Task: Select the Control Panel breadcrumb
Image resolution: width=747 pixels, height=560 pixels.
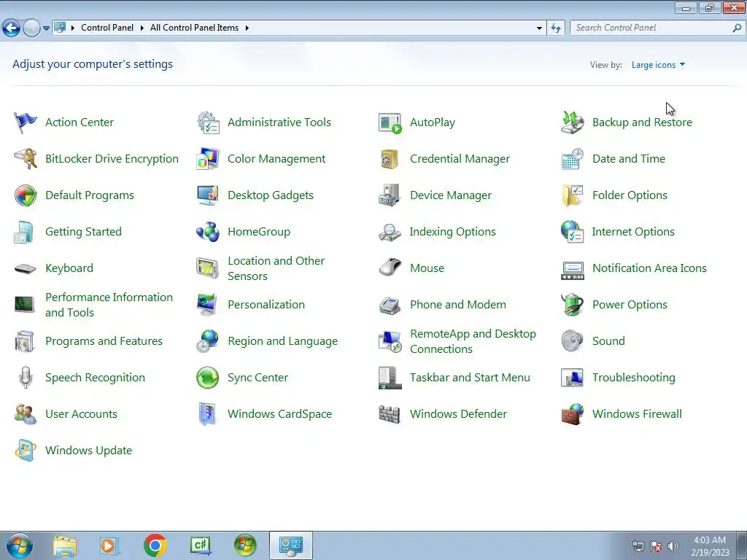Action: 107,28
